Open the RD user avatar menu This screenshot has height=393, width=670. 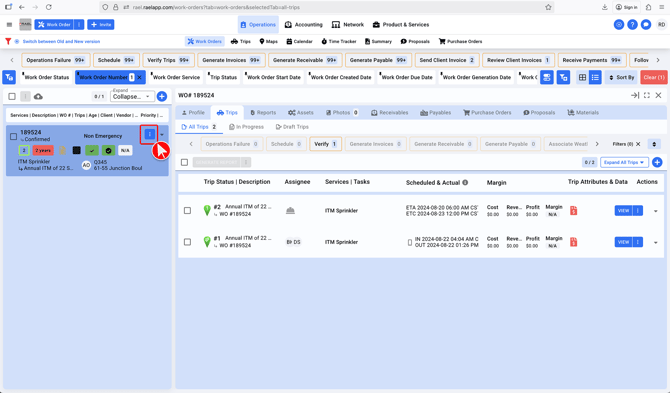[661, 25]
